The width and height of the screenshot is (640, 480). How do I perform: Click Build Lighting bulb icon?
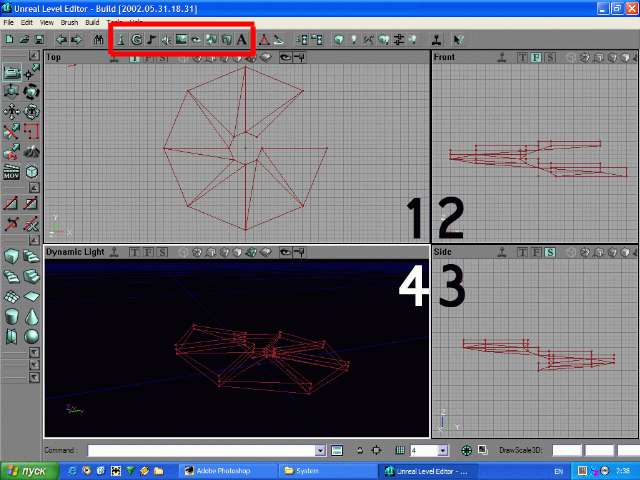(x=354, y=40)
